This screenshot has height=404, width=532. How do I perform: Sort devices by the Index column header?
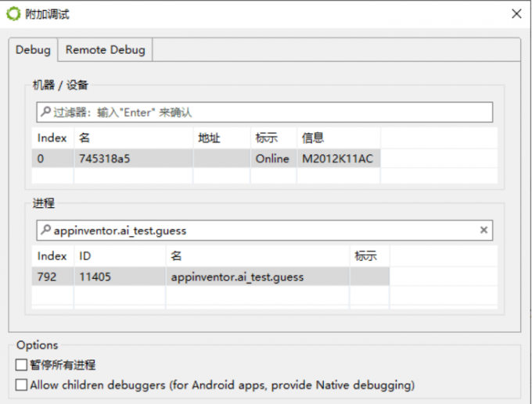(x=52, y=138)
